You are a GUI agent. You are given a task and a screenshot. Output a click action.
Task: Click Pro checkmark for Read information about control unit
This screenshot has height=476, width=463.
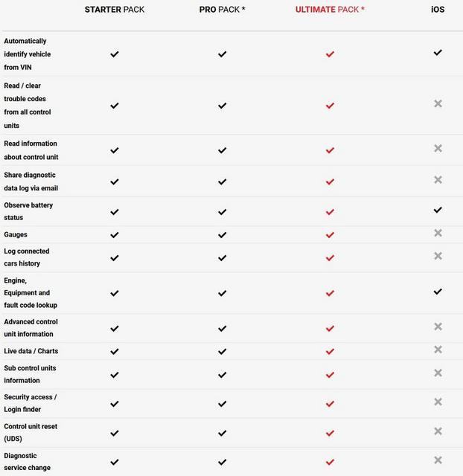pyautogui.click(x=222, y=150)
